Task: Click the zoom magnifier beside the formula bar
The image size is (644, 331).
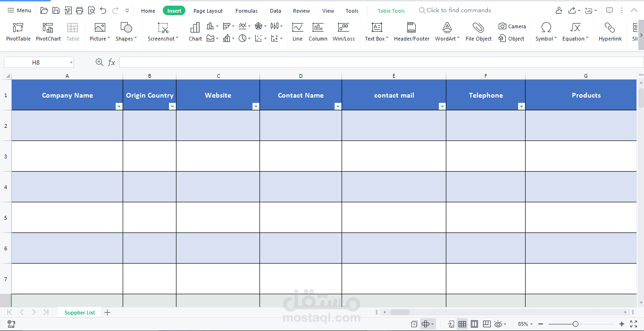Action: pos(99,62)
